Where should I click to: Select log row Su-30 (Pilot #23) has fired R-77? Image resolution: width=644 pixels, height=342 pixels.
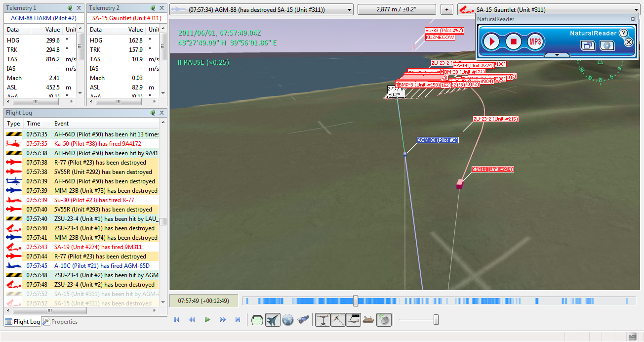tap(82, 200)
